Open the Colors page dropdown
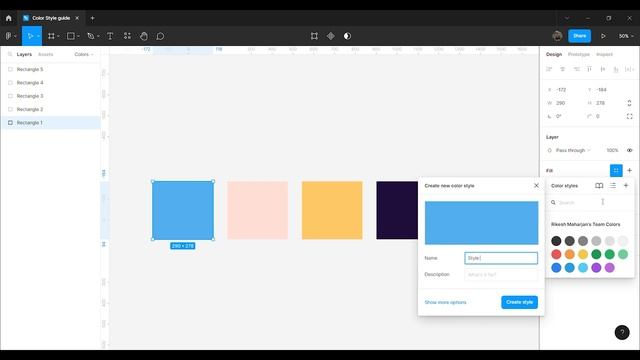The image size is (640, 360). coord(84,54)
